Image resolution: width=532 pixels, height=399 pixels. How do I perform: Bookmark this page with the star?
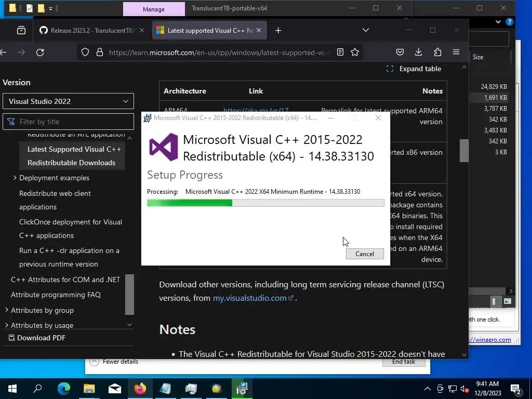tap(354, 52)
